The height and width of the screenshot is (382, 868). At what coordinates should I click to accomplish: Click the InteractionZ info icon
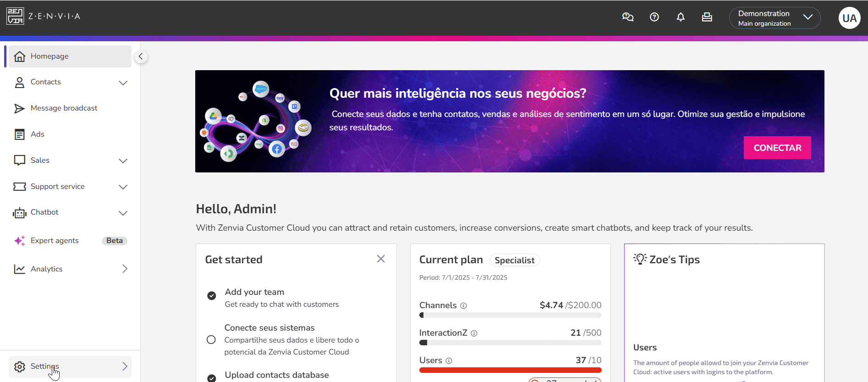point(474,333)
